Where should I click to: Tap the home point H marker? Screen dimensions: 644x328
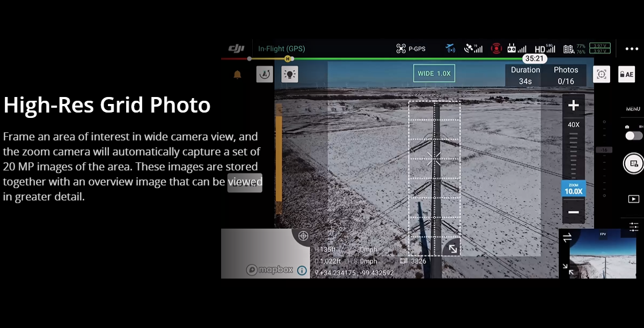click(x=288, y=58)
